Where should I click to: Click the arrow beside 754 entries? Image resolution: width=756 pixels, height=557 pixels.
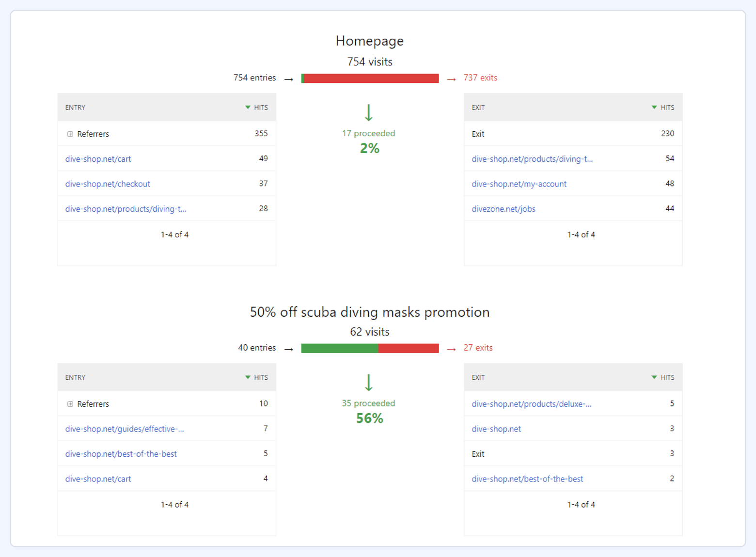pos(289,78)
